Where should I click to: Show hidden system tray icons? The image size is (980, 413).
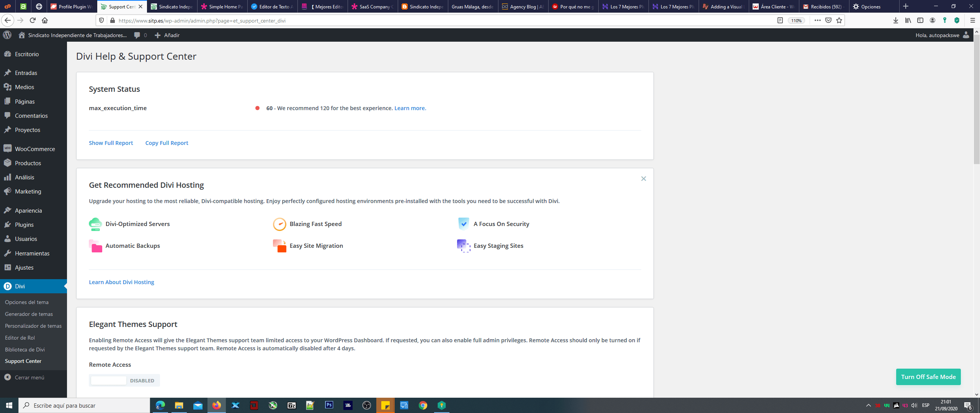(x=868, y=405)
